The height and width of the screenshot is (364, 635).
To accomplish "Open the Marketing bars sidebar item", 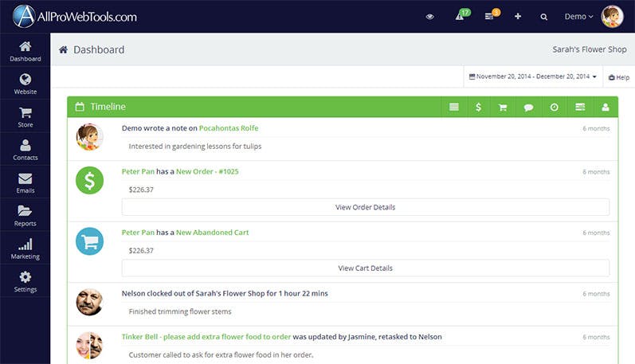I will click(x=25, y=249).
